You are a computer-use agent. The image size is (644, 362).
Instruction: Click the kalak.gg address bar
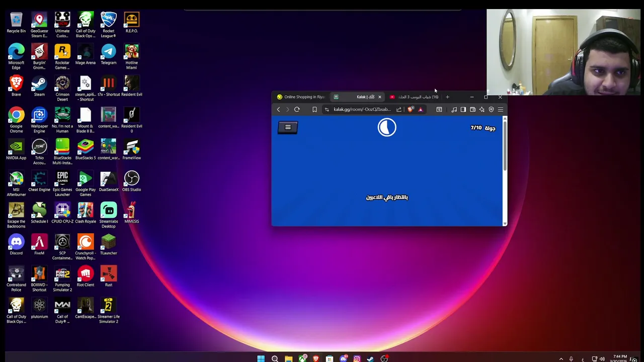click(362, 110)
